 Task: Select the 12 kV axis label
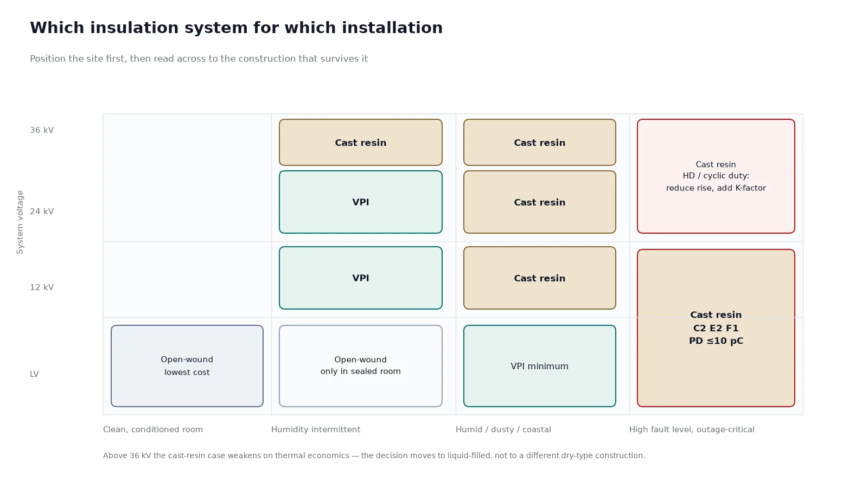[x=42, y=287]
